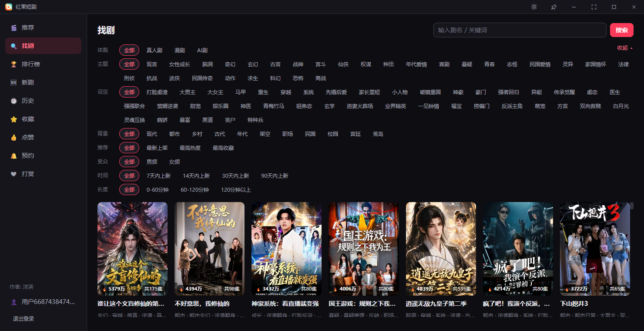Select 民国传奇 theme filter
This screenshot has width=644, height=331.
click(x=202, y=78)
